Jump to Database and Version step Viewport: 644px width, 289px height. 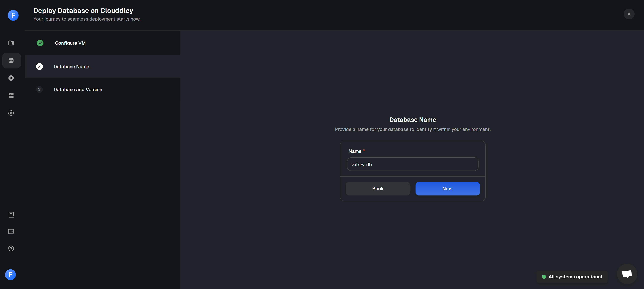click(78, 89)
